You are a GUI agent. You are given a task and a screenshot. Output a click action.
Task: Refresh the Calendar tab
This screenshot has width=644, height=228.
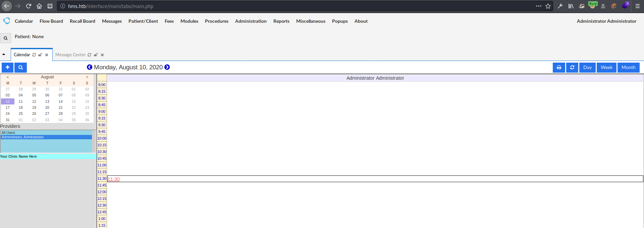tap(34, 55)
